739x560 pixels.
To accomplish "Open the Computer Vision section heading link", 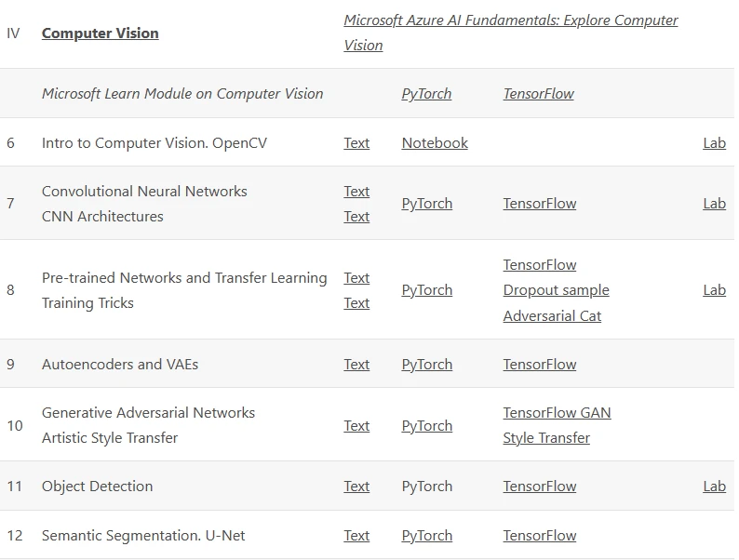I will [100, 33].
